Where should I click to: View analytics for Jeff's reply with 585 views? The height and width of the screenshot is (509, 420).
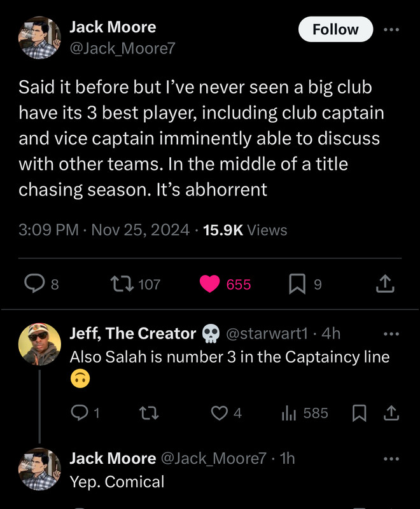point(288,413)
